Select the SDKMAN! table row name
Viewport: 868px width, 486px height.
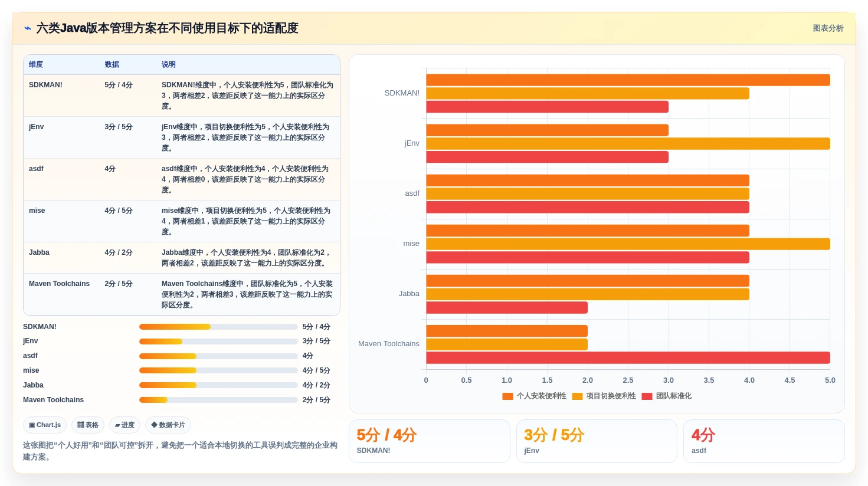pyautogui.click(x=45, y=85)
